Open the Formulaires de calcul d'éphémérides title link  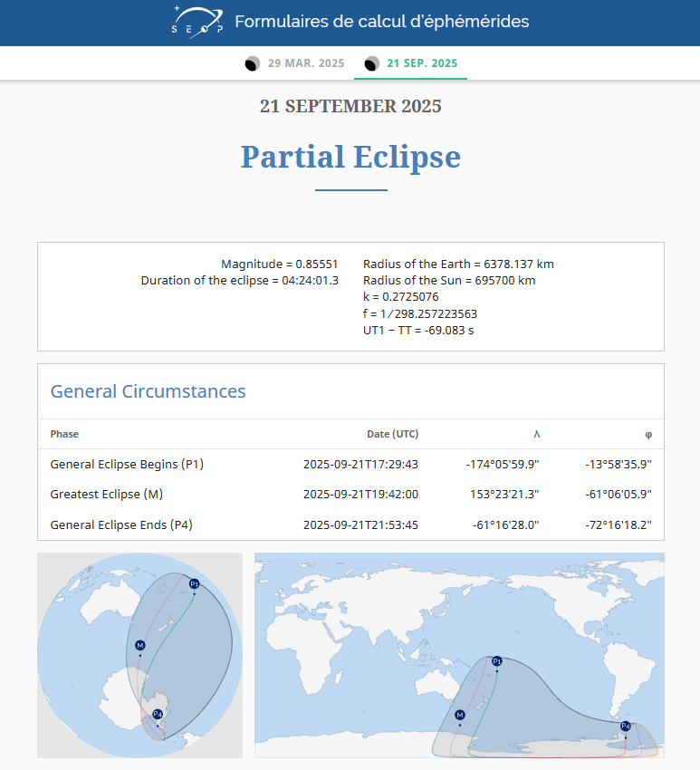tap(381, 22)
